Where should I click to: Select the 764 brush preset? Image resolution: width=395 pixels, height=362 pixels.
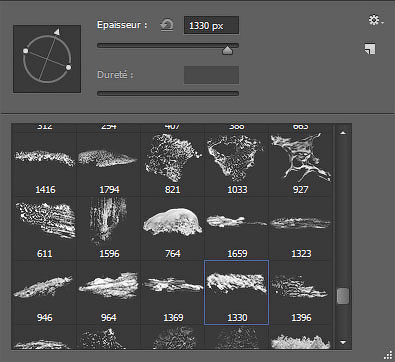pyautogui.click(x=173, y=229)
